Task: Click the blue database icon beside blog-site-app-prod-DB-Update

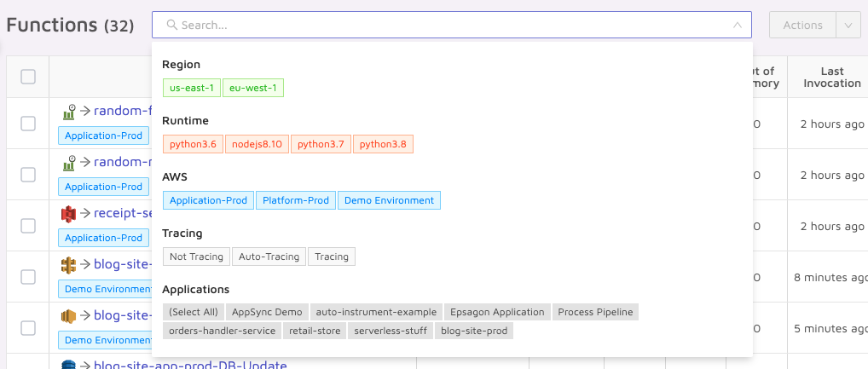Action: (69, 365)
